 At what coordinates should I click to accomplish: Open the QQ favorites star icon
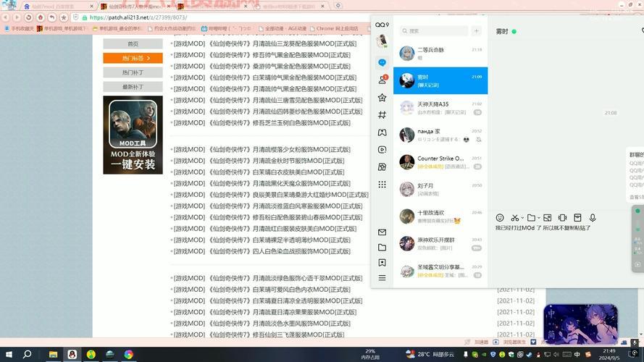(382, 97)
